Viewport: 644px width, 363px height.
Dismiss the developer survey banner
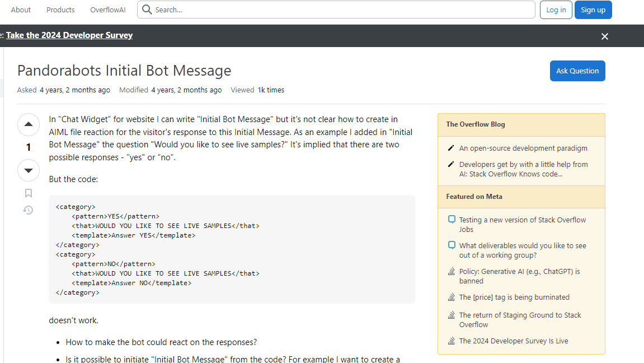tap(604, 36)
